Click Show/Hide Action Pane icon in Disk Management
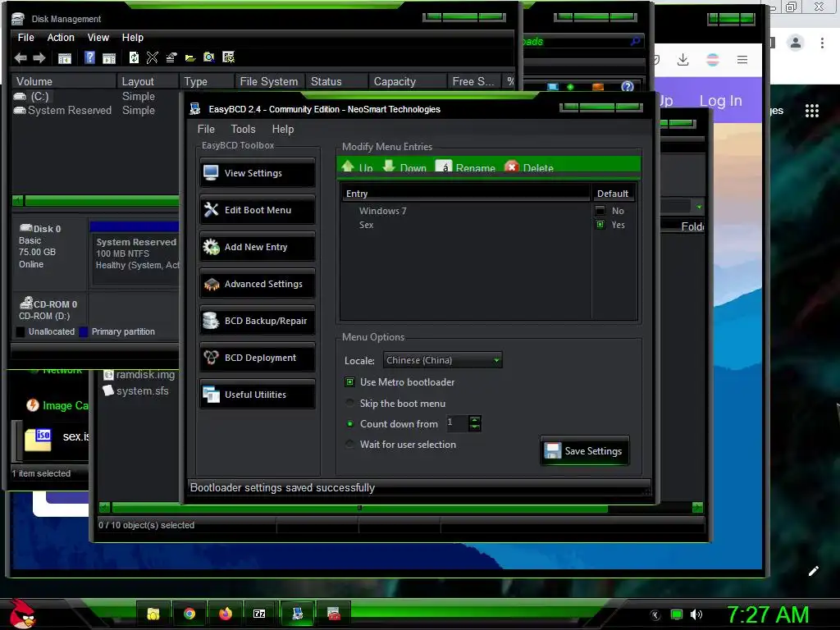 [109, 58]
